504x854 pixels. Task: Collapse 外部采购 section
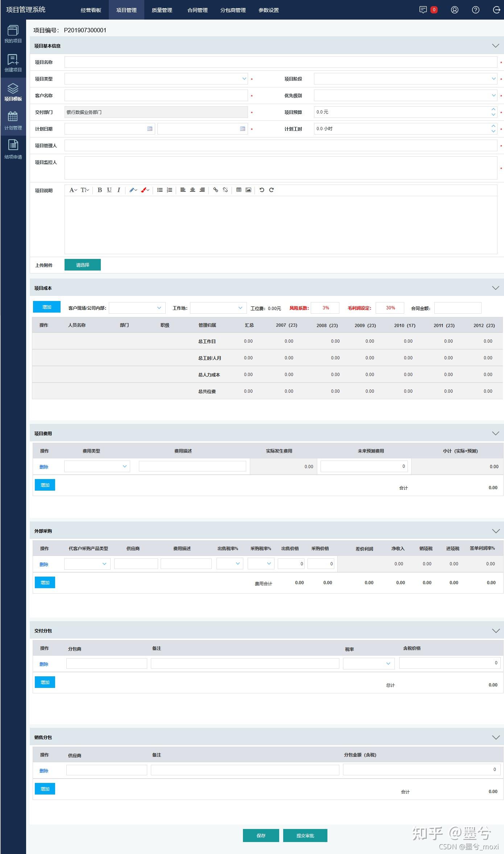click(x=495, y=531)
